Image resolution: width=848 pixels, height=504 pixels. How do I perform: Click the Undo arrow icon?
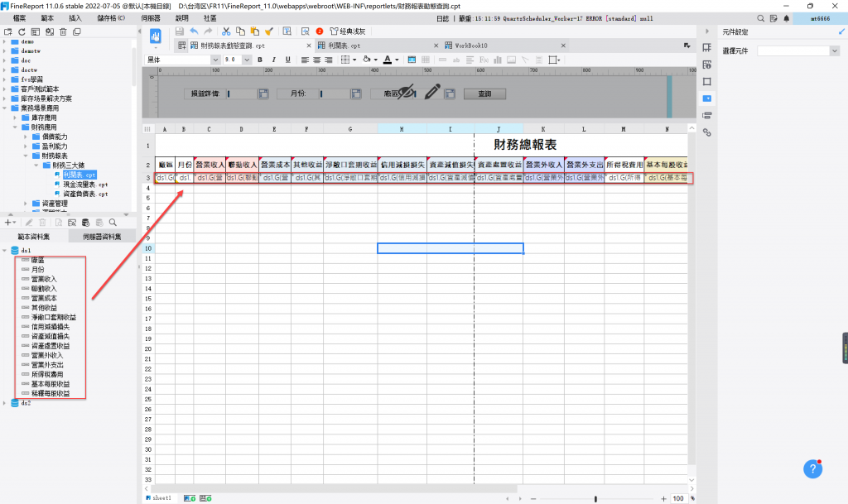[x=194, y=31]
